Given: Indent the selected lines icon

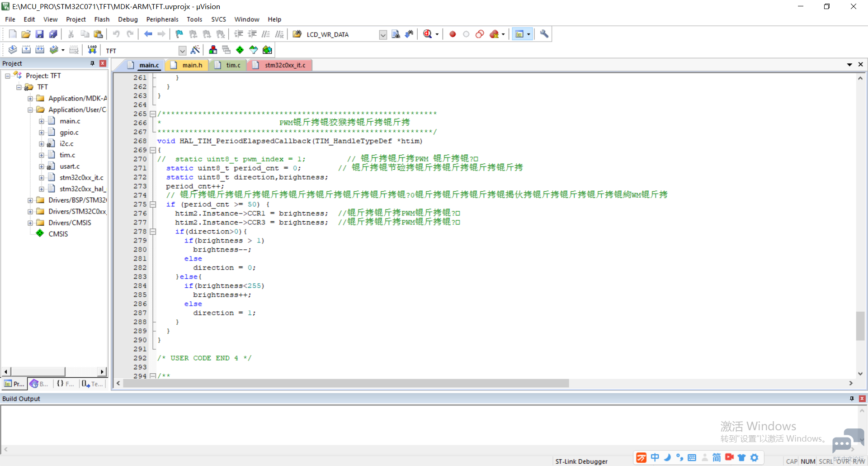Looking at the screenshot, I should point(239,34).
